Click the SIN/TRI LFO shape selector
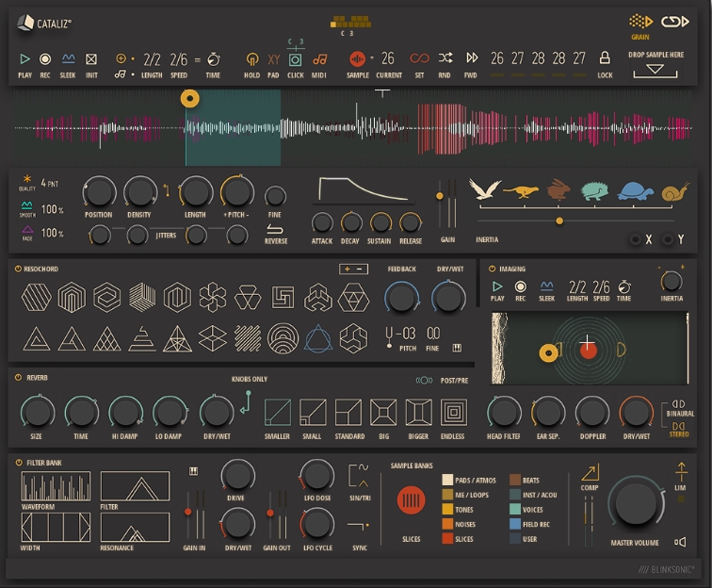 pyautogui.click(x=359, y=475)
